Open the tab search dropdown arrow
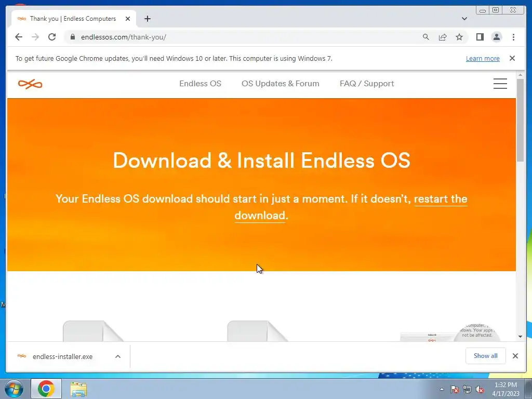The width and height of the screenshot is (532, 399). (464, 19)
